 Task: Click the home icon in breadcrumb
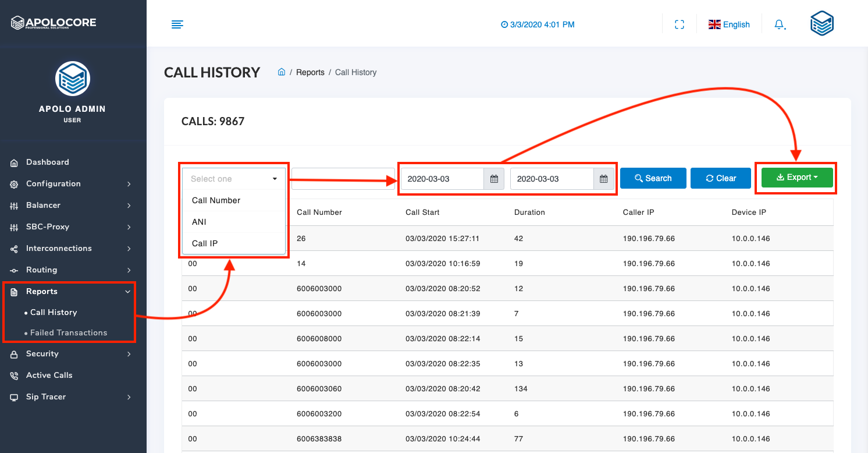[282, 72]
